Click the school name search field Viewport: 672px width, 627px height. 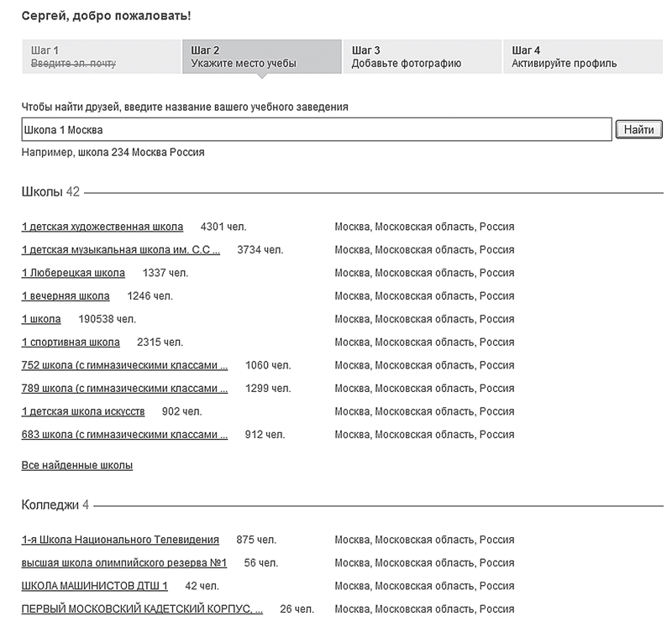(x=316, y=129)
